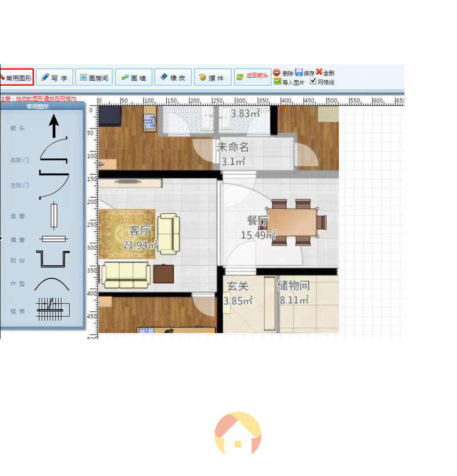Click the 左则门 label in shapes panel
The image size is (457, 476).
pos(20,185)
